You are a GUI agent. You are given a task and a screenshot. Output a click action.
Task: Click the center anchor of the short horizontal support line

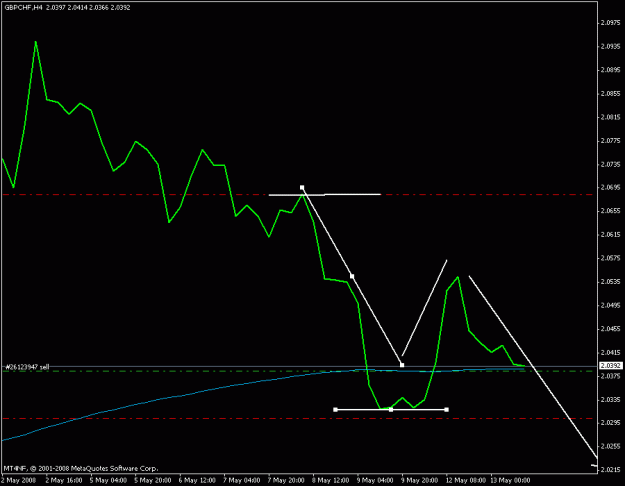[391, 409]
